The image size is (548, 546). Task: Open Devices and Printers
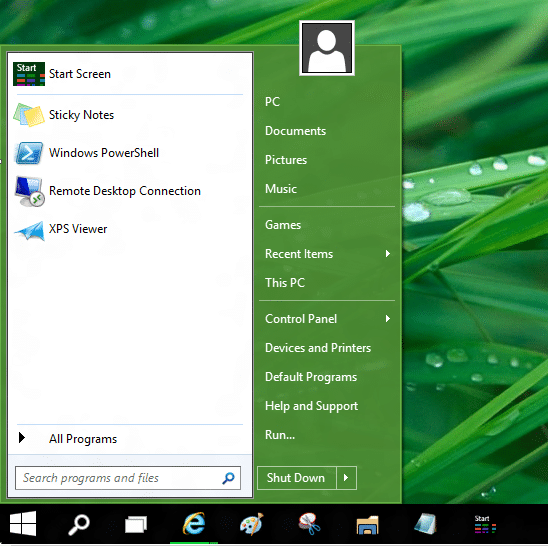pos(318,348)
